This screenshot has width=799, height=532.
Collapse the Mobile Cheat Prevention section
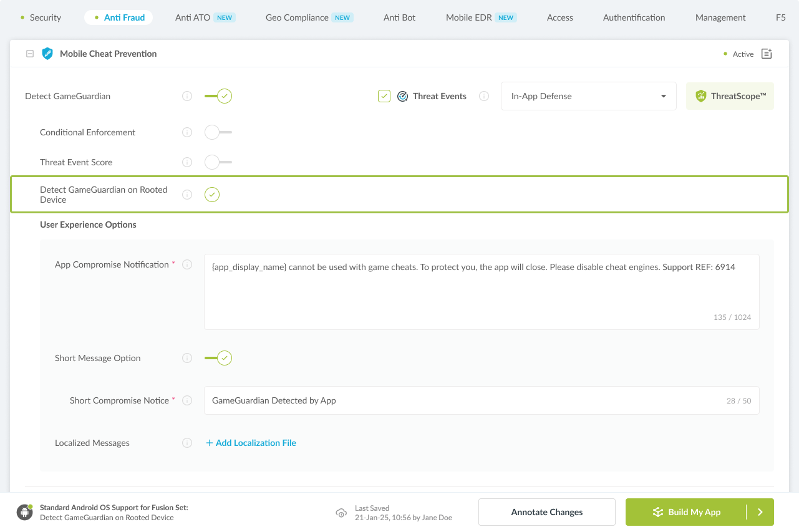(x=29, y=54)
